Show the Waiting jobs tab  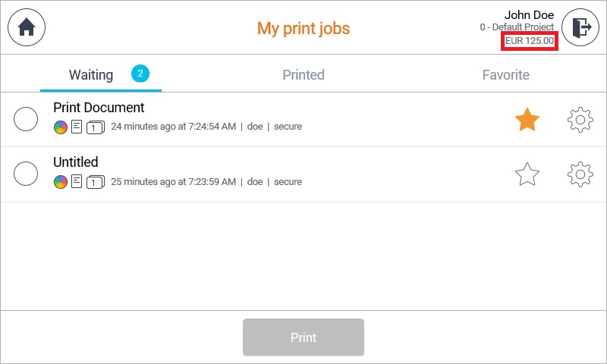click(91, 75)
